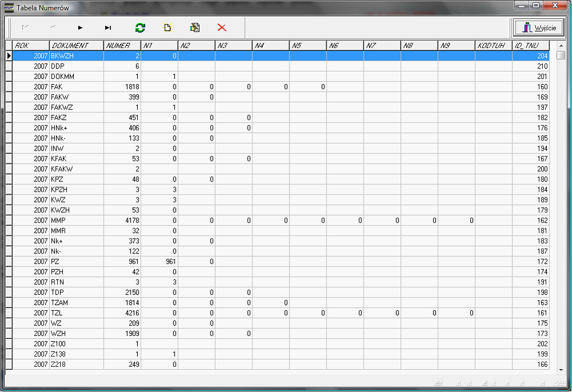The height and width of the screenshot is (392, 572).
Task: Click the NUMER cell with value 4216
Action: [x=122, y=313]
